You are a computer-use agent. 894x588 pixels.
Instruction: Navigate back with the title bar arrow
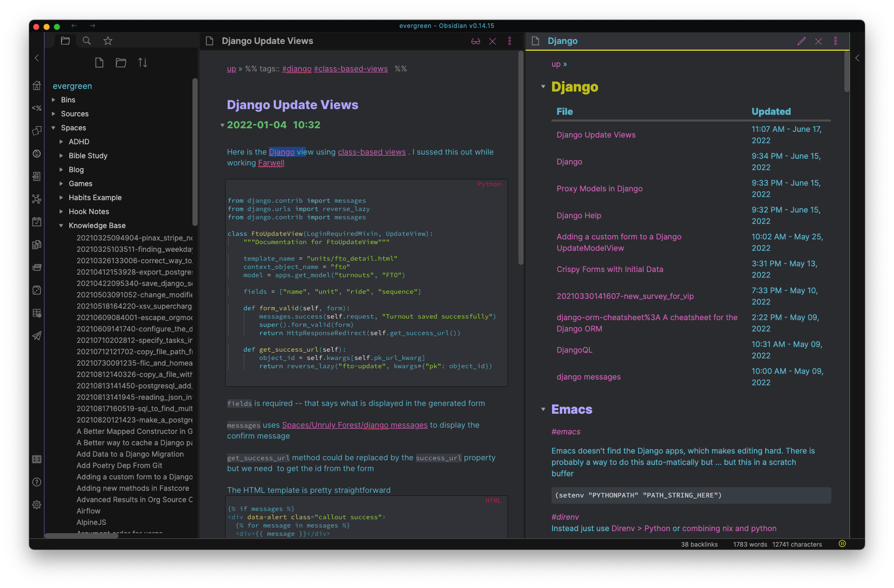[74, 25]
